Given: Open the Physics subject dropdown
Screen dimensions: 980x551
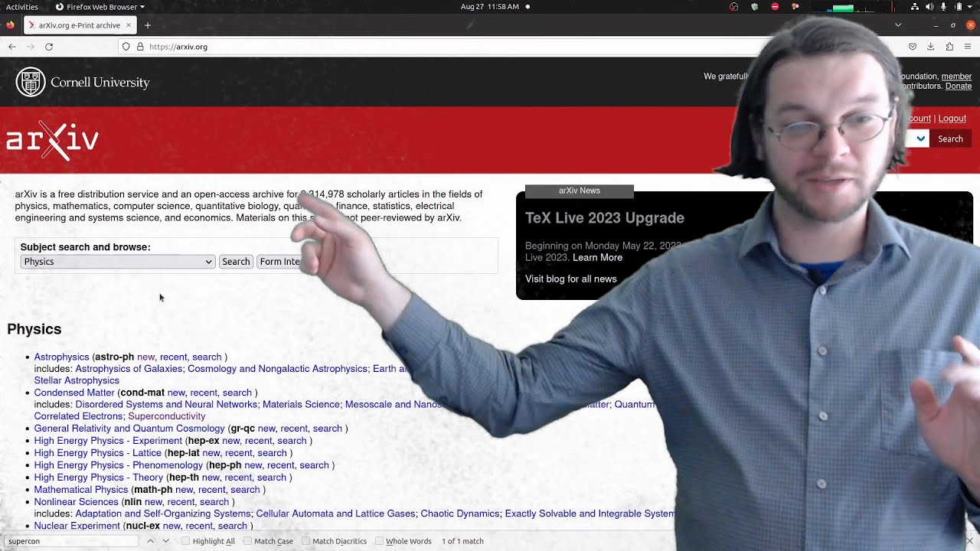Looking at the screenshot, I should point(117,262).
